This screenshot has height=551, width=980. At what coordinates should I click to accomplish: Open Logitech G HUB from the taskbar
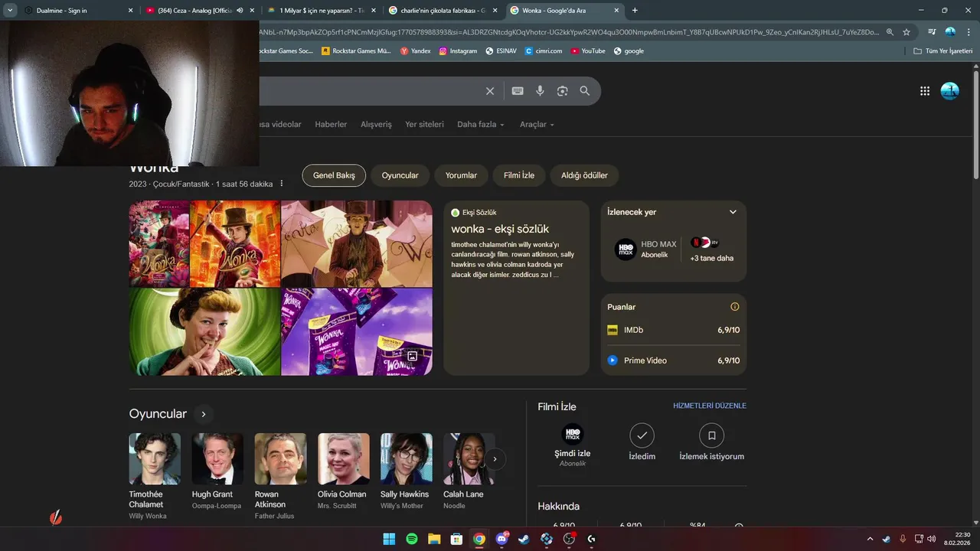click(591, 539)
